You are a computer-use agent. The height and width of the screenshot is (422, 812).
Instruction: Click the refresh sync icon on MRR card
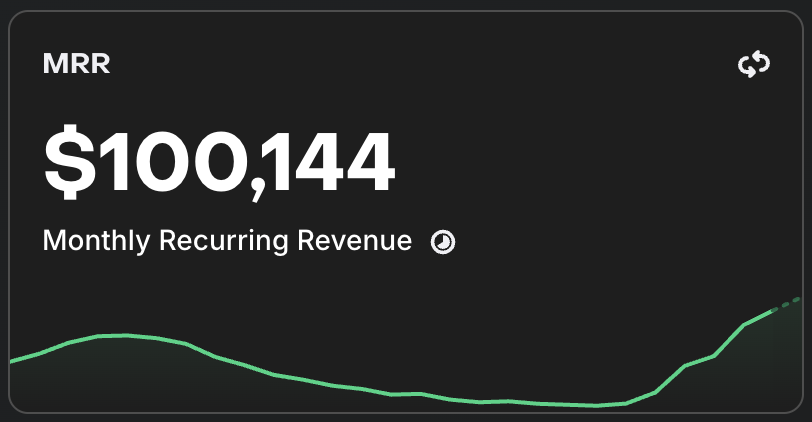754,64
